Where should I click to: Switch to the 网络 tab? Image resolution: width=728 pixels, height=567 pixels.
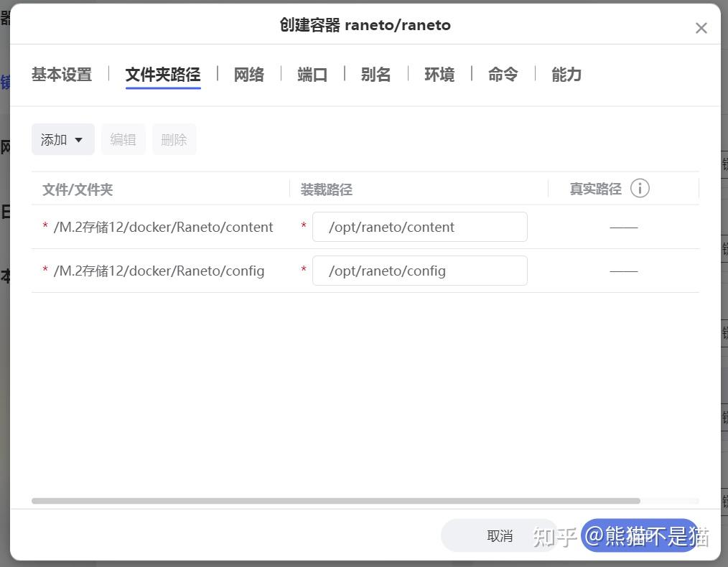click(248, 74)
